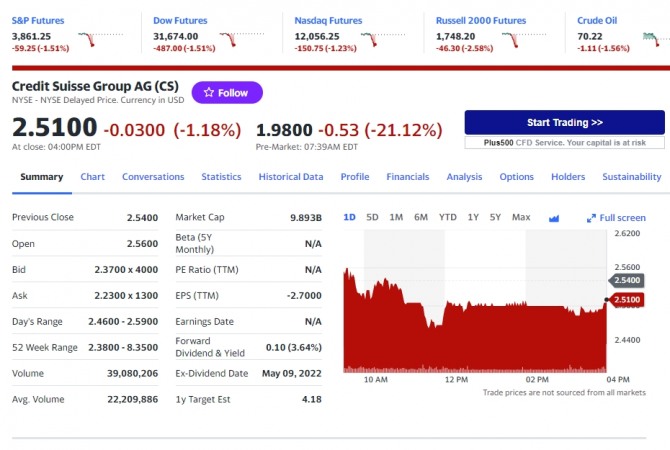Open the Financials tab

pyautogui.click(x=407, y=177)
